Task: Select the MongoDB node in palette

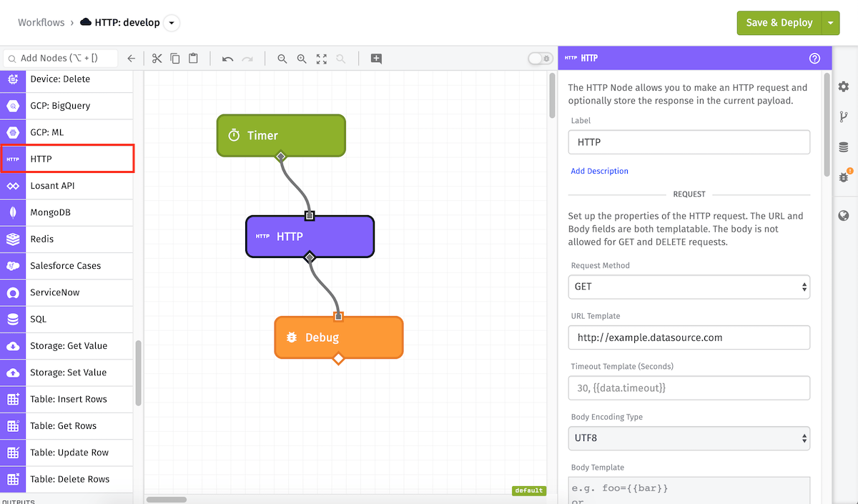Action: coord(66,212)
